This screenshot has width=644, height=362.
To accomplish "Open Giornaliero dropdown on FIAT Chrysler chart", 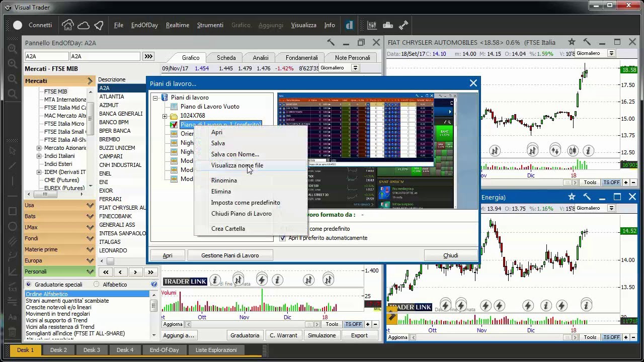I will click(x=612, y=53).
